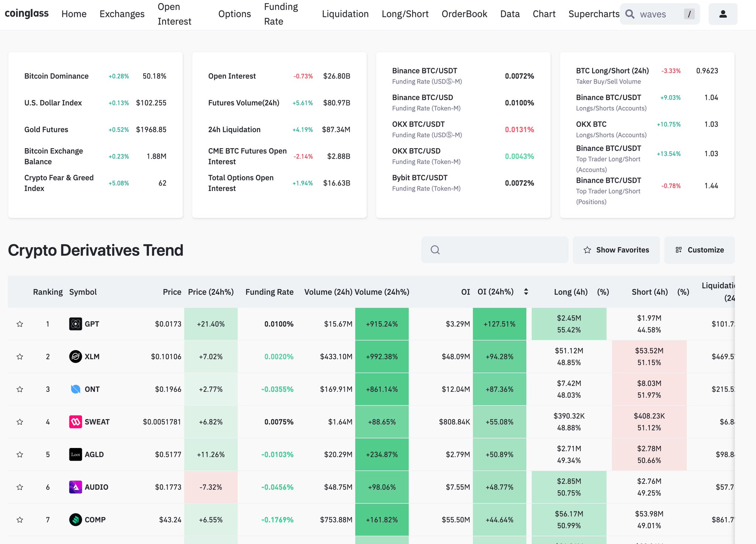756x544 pixels.
Task: Click the ONT coin logo icon
Action: pos(76,389)
